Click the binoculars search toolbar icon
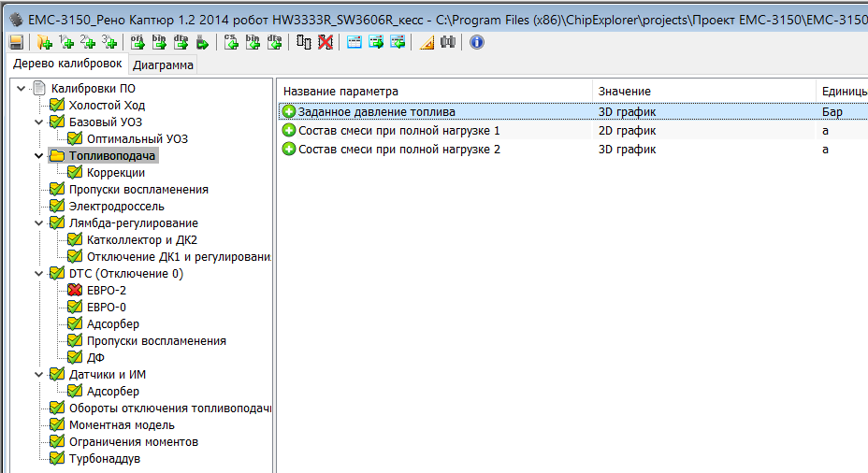The width and height of the screenshot is (868, 473). tap(448, 42)
